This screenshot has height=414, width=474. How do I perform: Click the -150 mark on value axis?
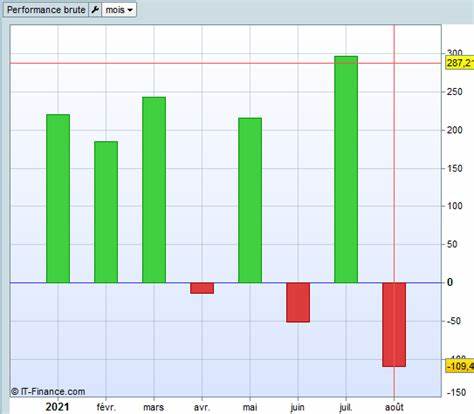point(456,392)
